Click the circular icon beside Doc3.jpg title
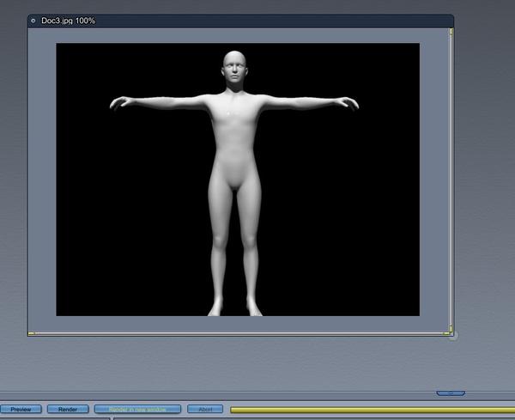 (x=33, y=21)
